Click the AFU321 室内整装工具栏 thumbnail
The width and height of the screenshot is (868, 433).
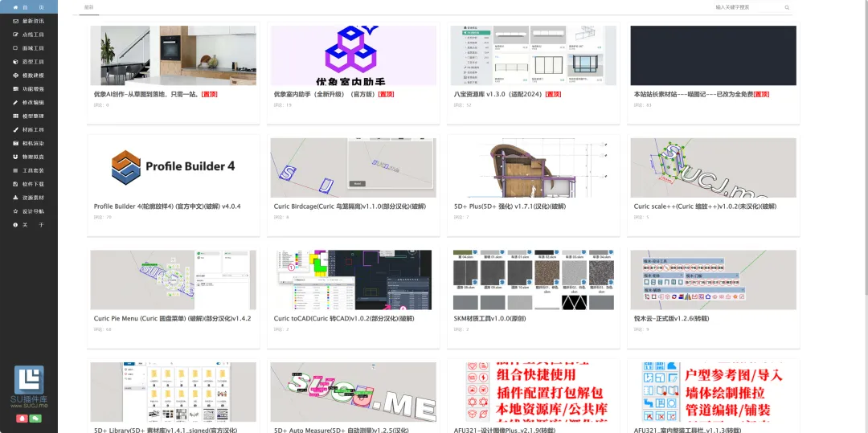[x=713, y=392]
